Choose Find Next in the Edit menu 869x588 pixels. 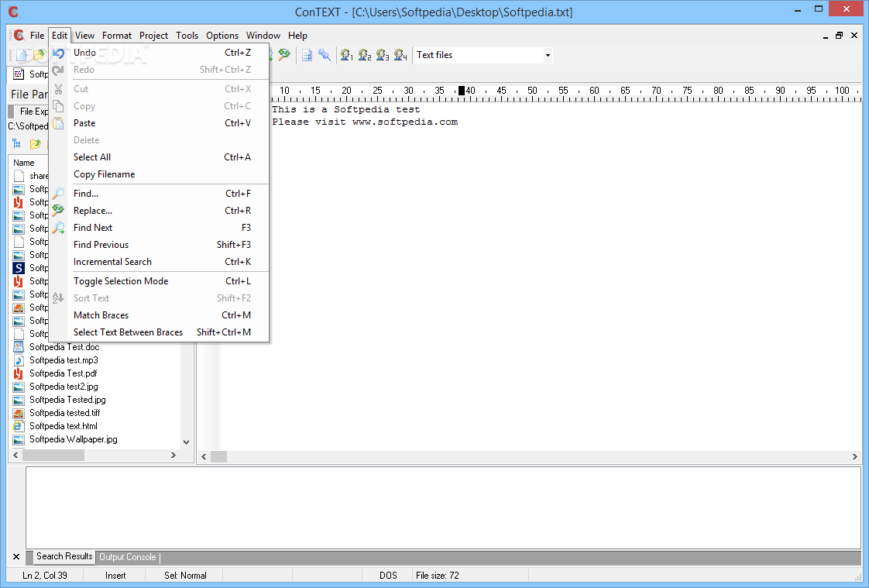click(159, 228)
